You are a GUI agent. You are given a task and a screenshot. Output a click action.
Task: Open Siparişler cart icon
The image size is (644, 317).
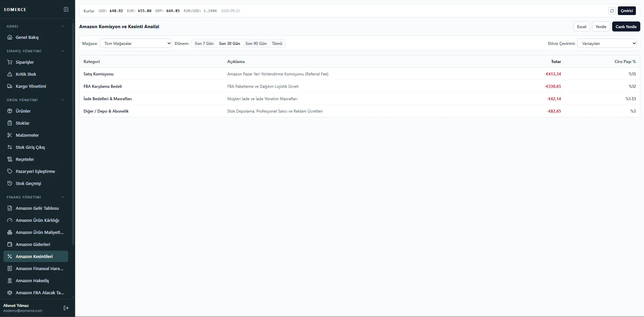click(10, 62)
